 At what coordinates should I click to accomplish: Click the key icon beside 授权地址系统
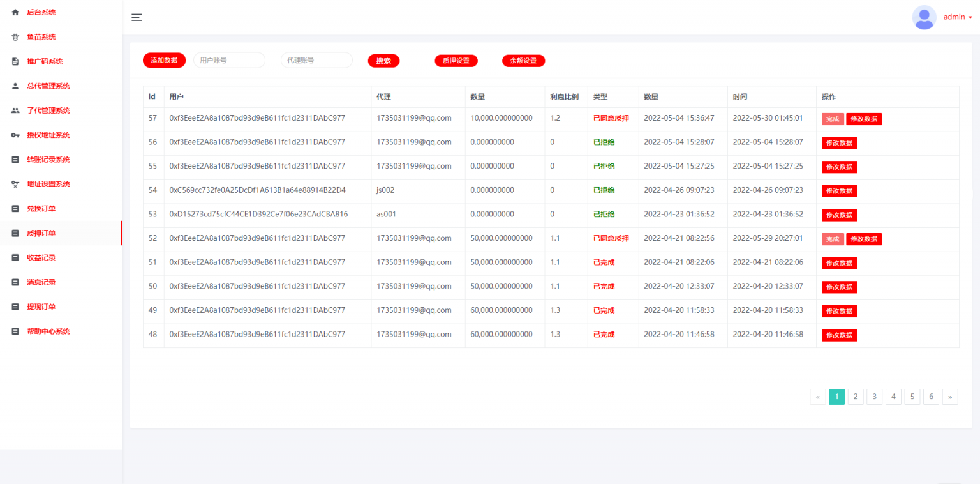[x=15, y=135]
